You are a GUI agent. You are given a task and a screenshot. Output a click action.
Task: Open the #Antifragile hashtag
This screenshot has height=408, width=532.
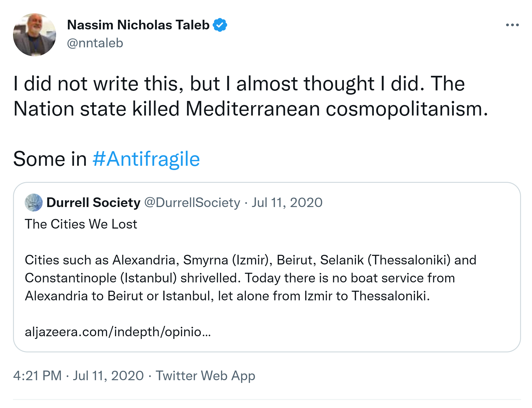click(146, 159)
